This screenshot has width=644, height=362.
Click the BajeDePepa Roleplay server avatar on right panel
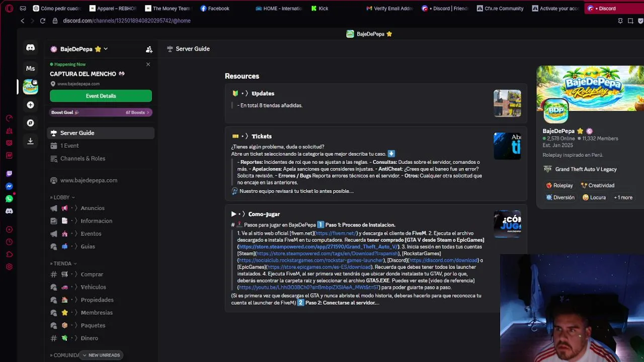pyautogui.click(x=555, y=111)
